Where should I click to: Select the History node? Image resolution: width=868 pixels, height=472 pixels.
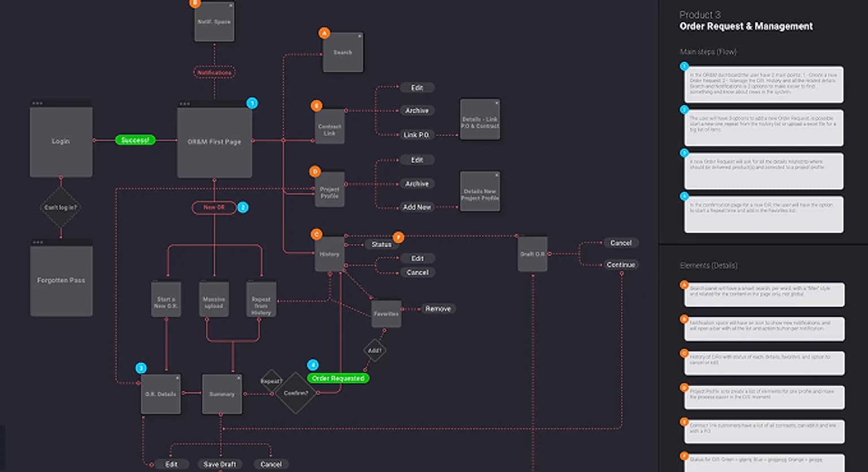coord(329,254)
